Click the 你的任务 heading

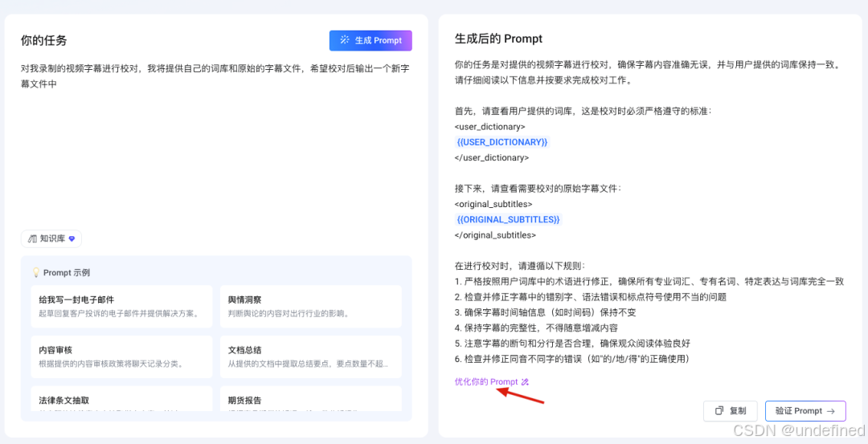(x=43, y=40)
